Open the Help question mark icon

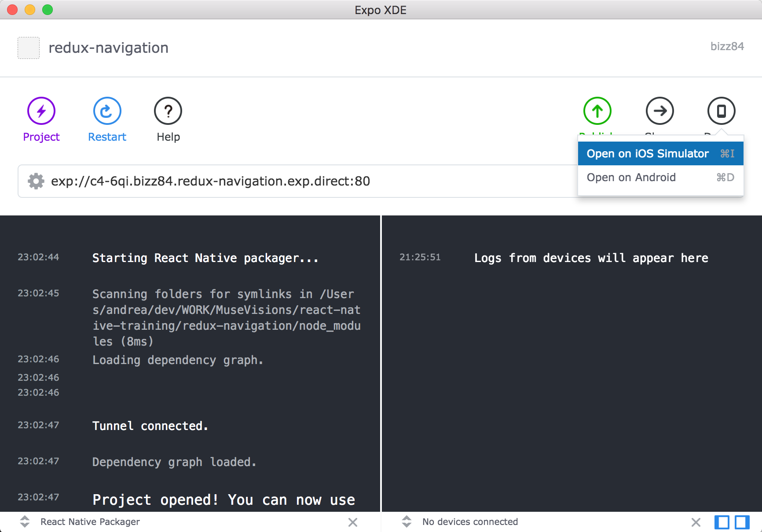(x=168, y=111)
